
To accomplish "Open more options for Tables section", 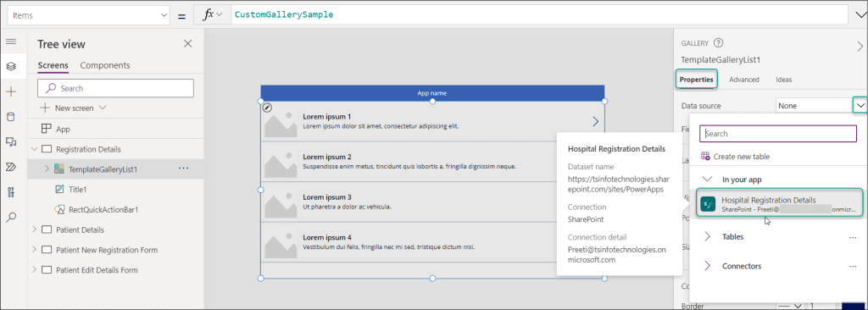I will click(853, 237).
